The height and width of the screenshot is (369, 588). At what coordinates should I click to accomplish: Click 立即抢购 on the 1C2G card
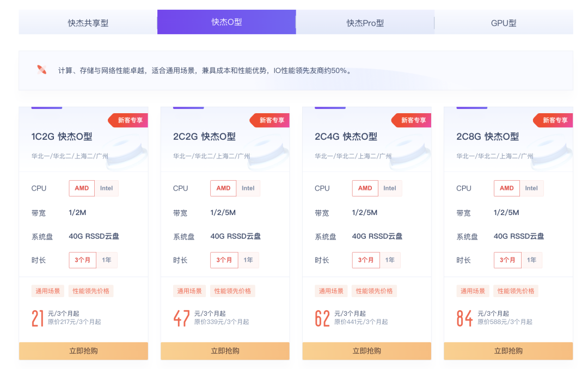(83, 351)
